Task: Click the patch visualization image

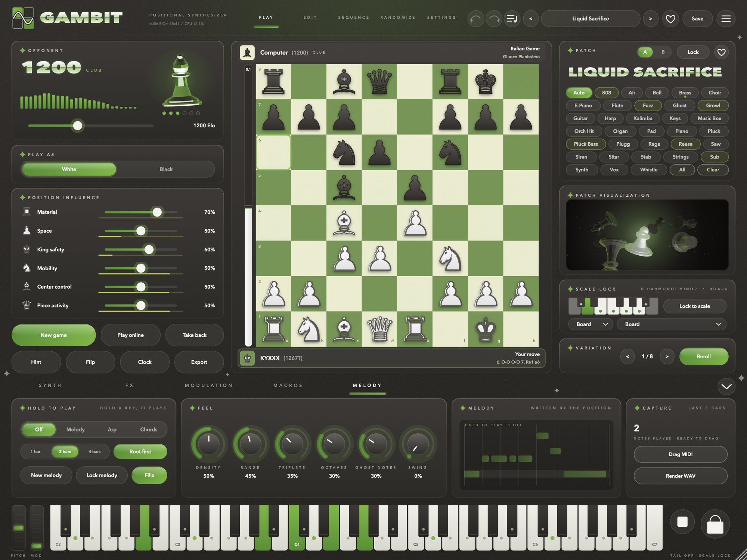Action: click(647, 235)
